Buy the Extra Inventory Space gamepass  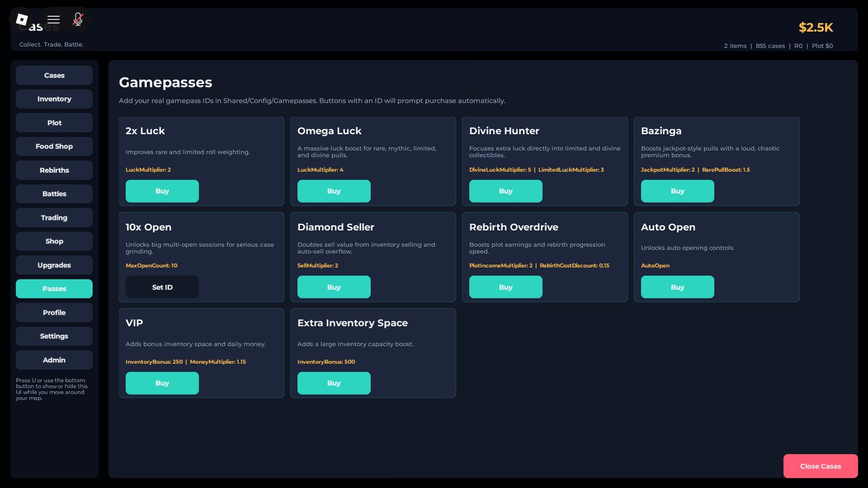(334, 383)
